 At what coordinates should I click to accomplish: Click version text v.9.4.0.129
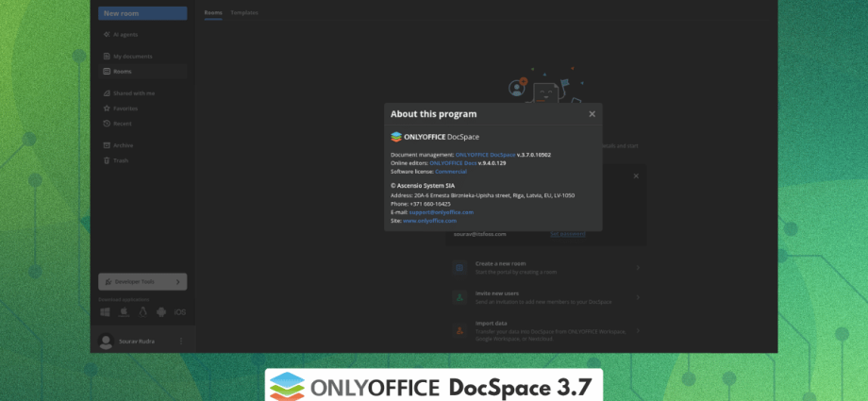pos(492,163)
